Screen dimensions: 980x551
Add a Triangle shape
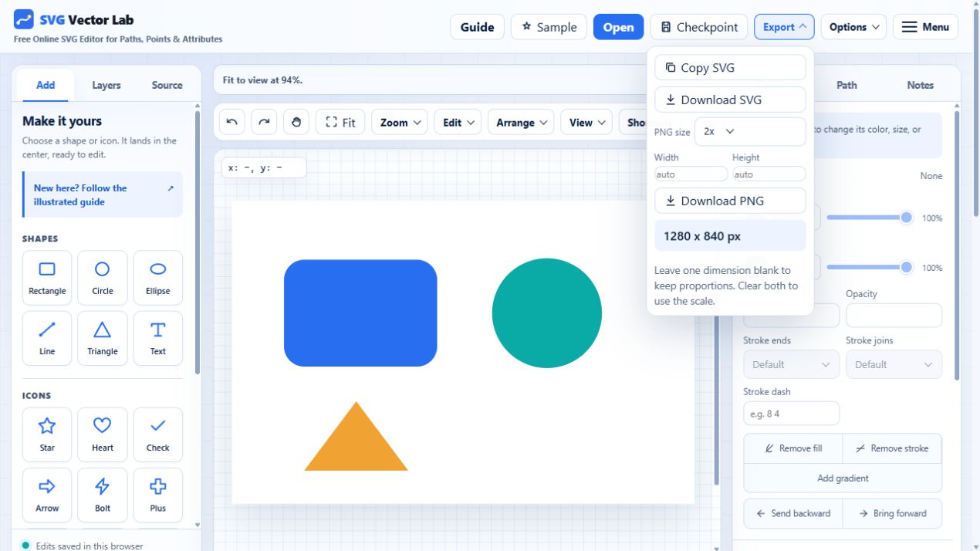click(103, 338)
